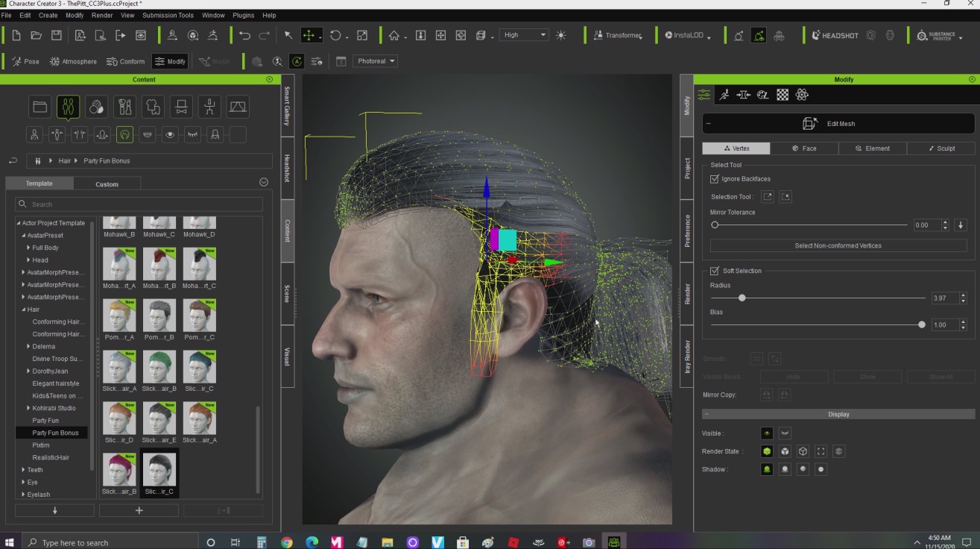
Task: Expand the Teeth tree node
Action: click(23, 470)
